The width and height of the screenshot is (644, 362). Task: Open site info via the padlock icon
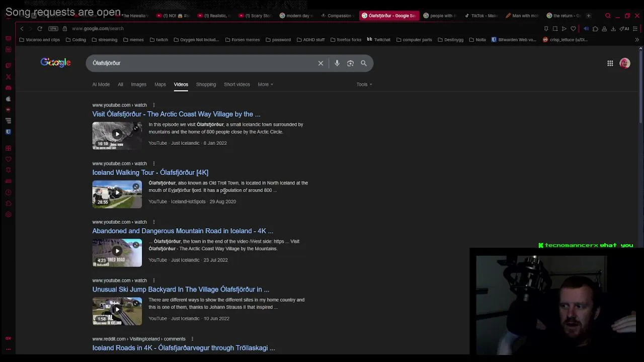64,29
